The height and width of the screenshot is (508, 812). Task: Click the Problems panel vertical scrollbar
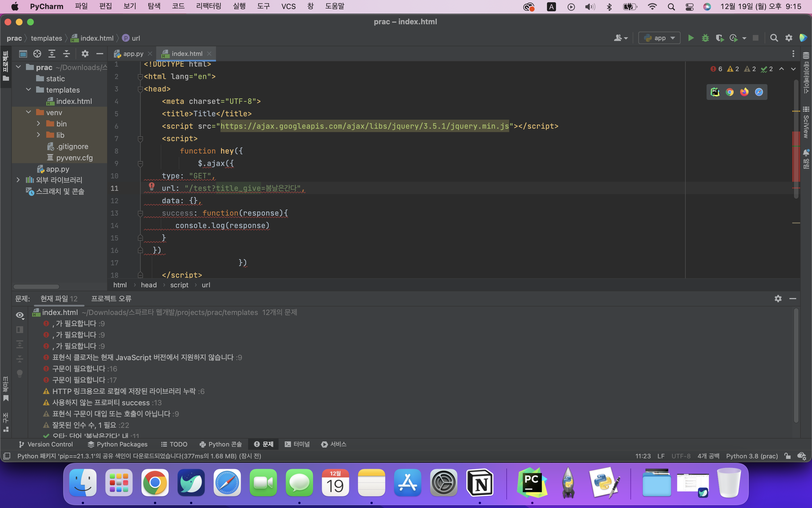tap(796, 365)
